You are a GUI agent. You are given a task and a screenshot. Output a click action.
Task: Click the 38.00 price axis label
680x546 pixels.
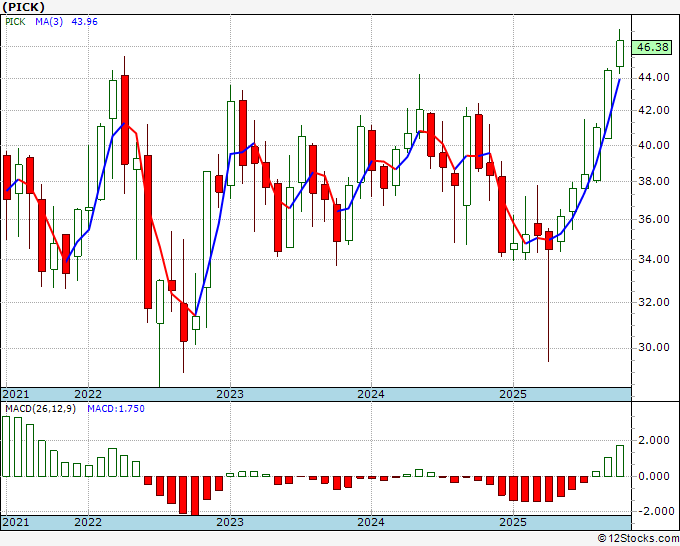pos(654,181)
